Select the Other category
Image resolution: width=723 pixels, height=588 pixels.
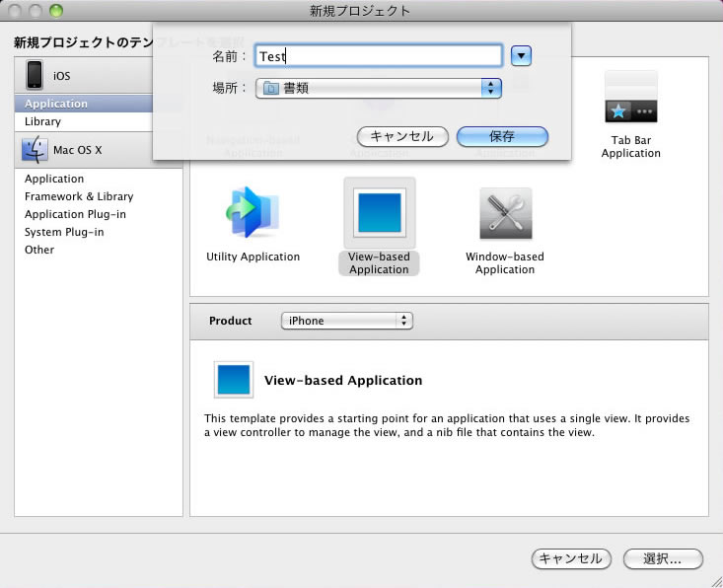(39, 250)
